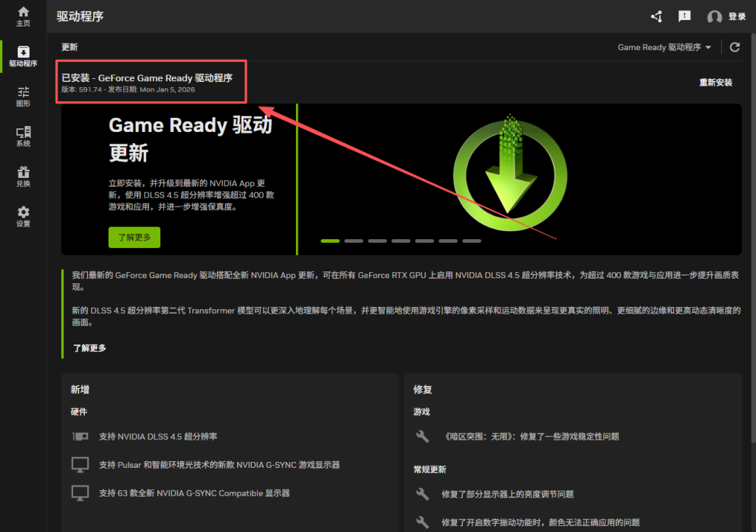The width and height of the screenshot is (756, 532).
Task: Refresh the driver update check
Action: (x=735, y=47)
